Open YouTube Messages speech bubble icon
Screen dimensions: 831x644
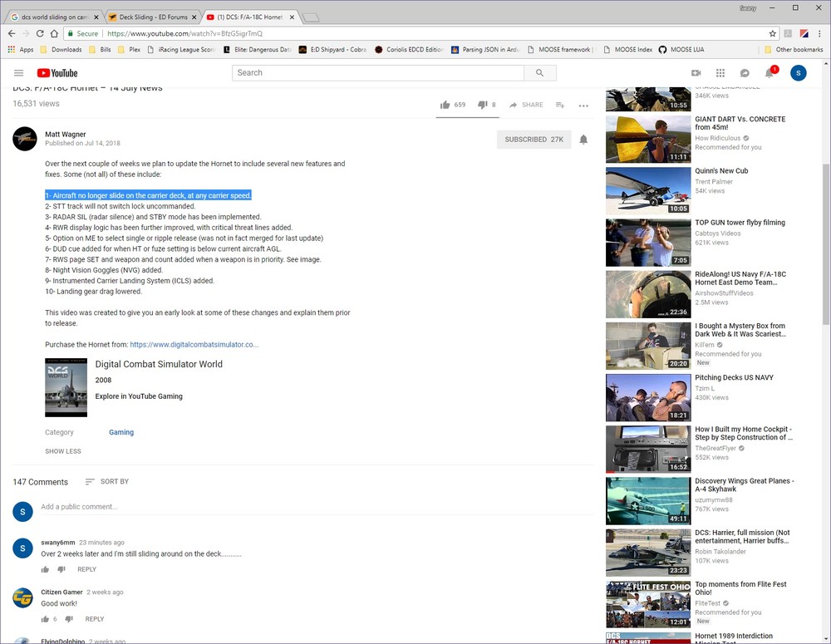[745, 73]
